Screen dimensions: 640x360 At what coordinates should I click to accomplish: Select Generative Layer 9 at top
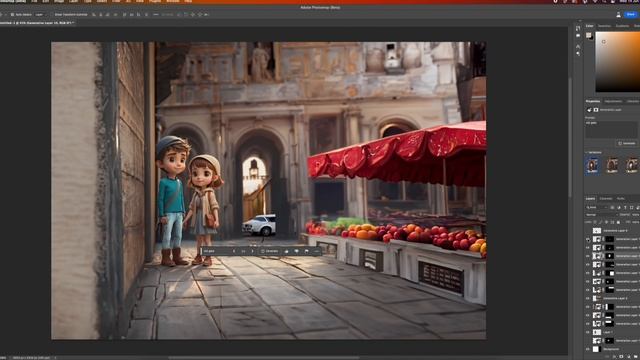click(615, 231)
